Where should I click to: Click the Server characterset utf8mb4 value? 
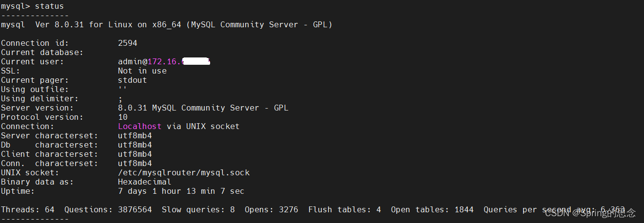[x=135, y=135]
